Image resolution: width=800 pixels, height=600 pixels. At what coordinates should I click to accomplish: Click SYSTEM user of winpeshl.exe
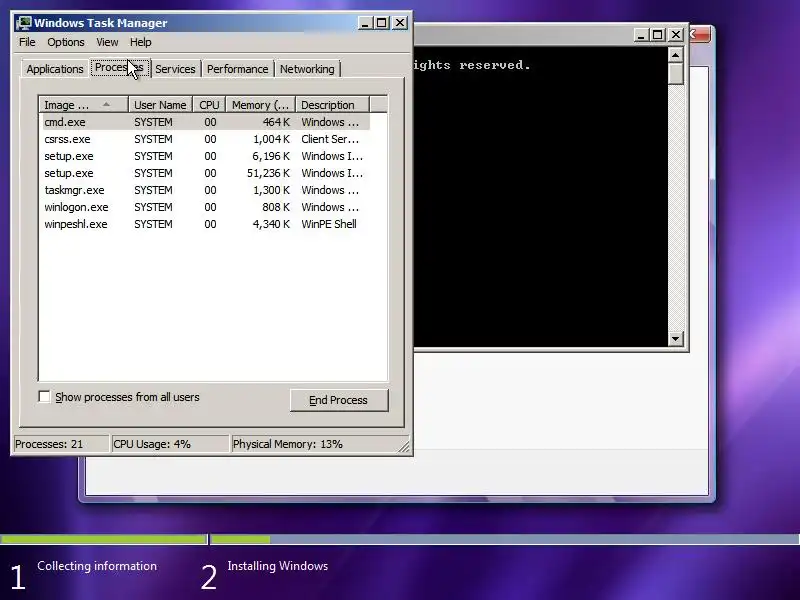(153, 224)
